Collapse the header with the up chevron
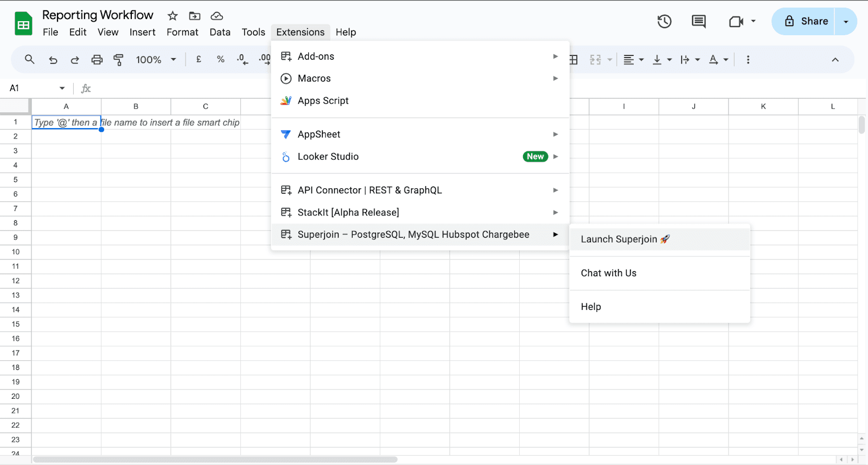This screenshot has width=868, height=465. tap(835, 60)
